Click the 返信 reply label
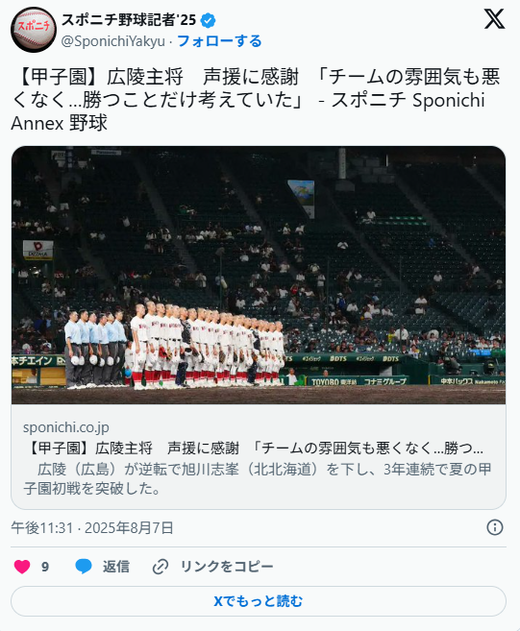Screen dimensions: 520x631 [116, 567]
